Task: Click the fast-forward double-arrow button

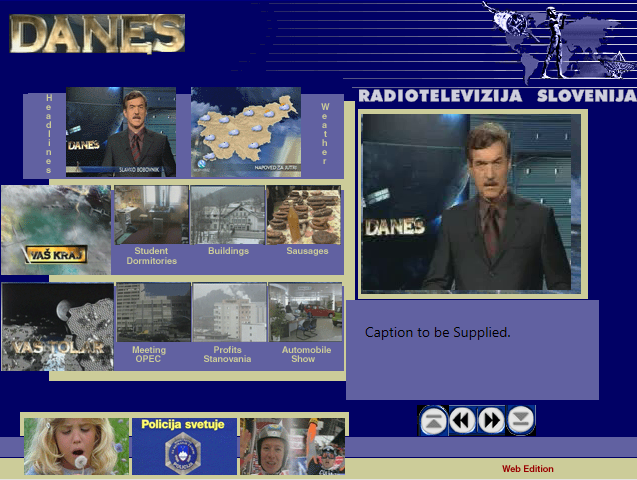Action: point(492,420)
